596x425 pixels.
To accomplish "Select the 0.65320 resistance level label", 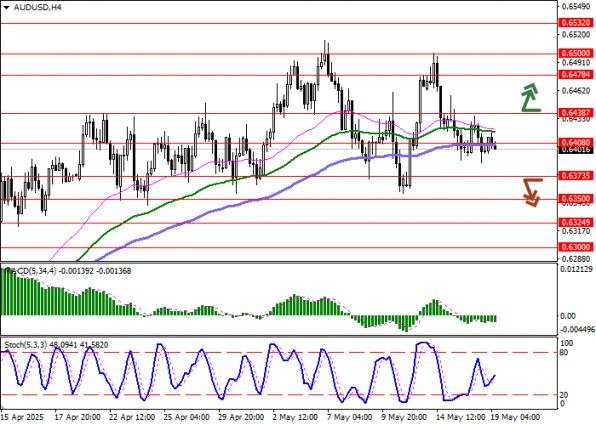I will (576, 23).
